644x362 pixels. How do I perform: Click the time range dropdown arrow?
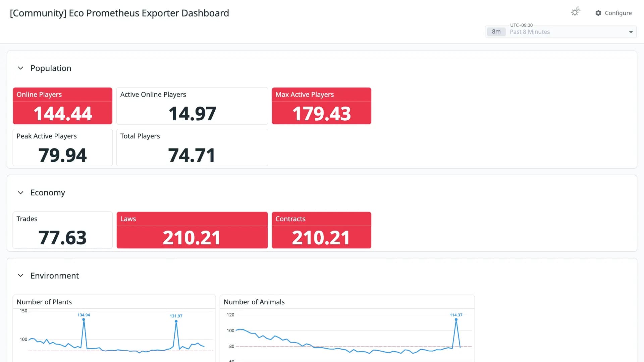point(631,32)
